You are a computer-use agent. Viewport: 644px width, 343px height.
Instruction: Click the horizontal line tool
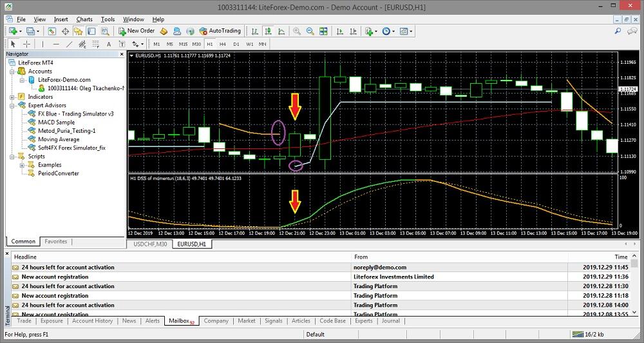[x=57, y=44]
